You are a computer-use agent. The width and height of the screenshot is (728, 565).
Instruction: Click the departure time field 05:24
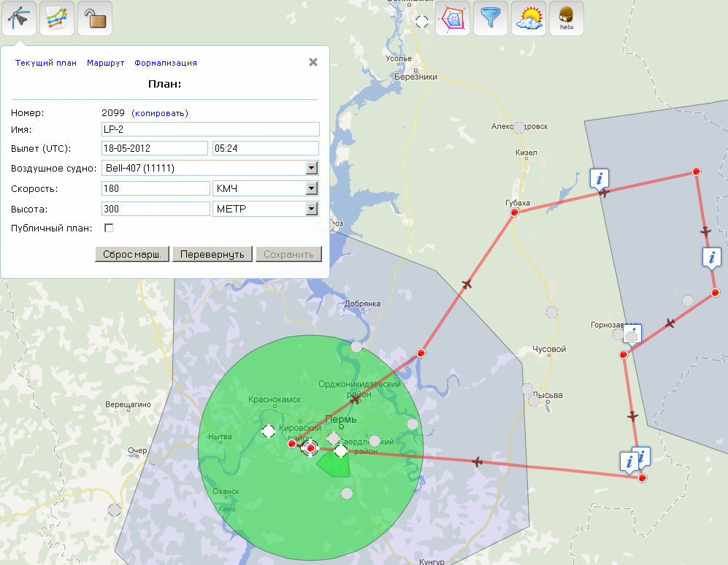[x=265, y=148]
